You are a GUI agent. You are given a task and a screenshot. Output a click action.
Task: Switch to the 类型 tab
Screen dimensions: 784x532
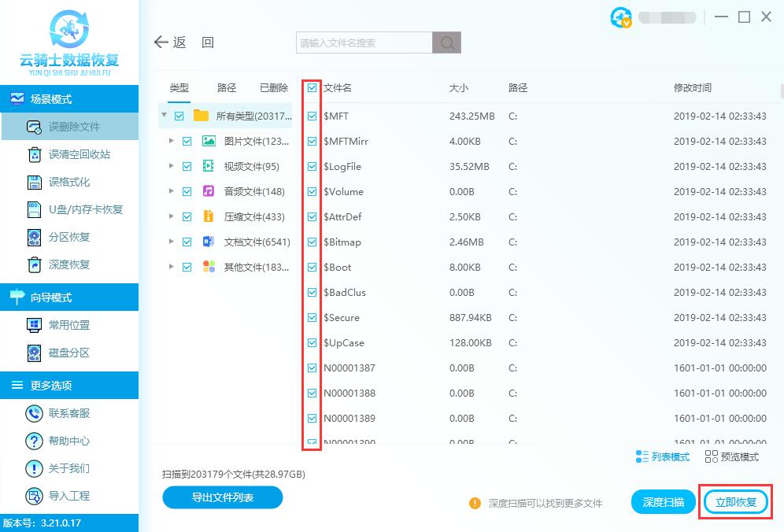click(179, 88)
